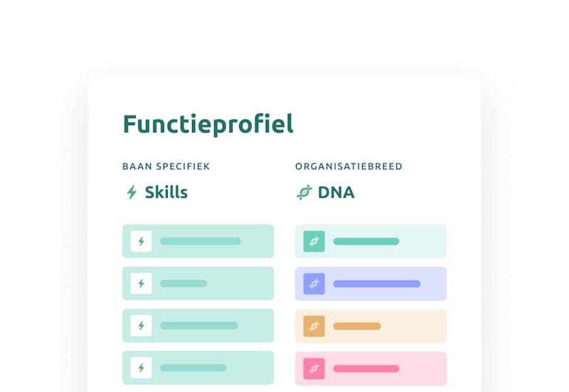Screen dimensions: 569x392
Task: Click the green DNA icon tile
Action: [314, 241]
